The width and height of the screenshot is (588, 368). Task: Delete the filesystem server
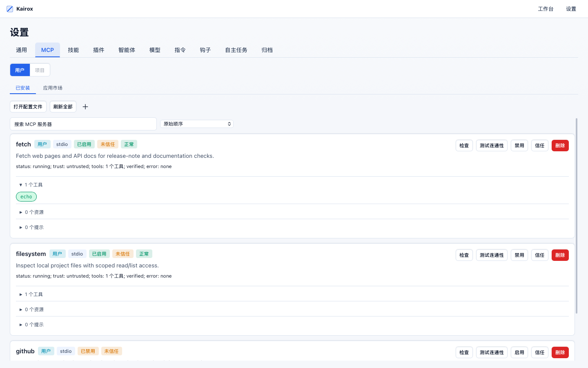pyautogui.click(x=560, y=255)
